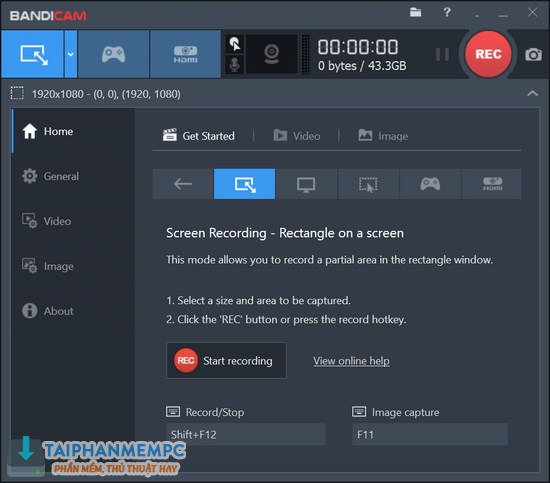
Task: Click the Bandicam logo in title bar
Action: 48,15
